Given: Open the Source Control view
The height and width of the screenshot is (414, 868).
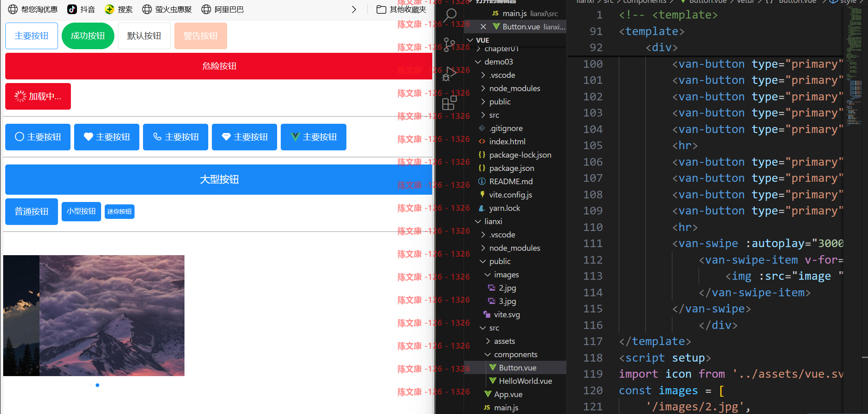Looking at the screenshot, I should (449, 44).
